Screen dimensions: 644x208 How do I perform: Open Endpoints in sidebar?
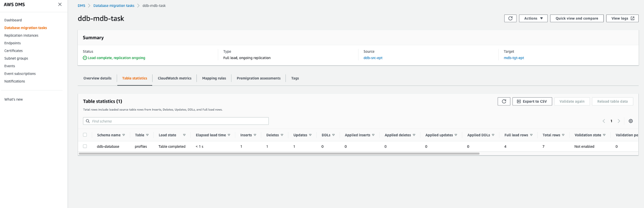click(12, 43)
